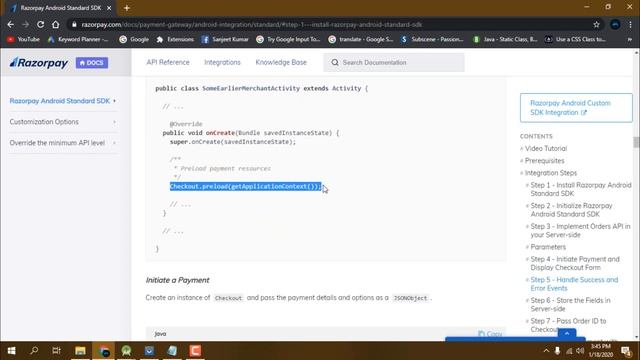The image size is (640, 360).
Task: Go to Step 4 Initiate Payment
Action: click(x=575, y=263)
